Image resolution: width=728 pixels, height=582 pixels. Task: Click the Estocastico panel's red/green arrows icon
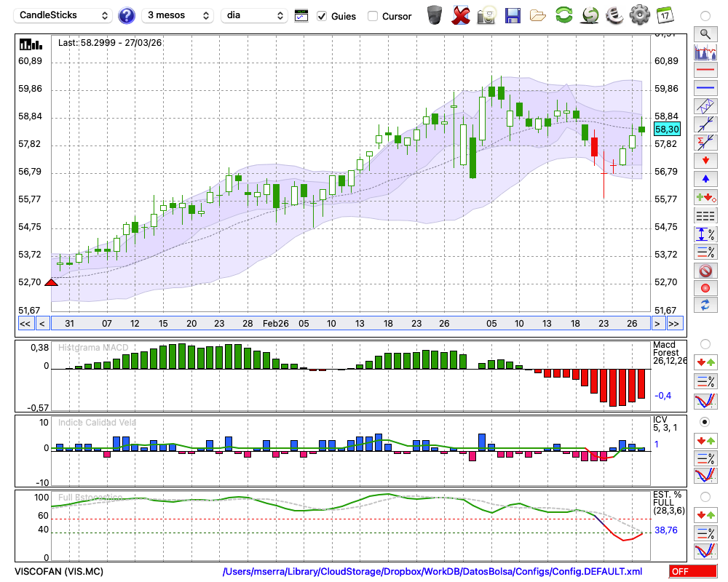coord(705,514)
